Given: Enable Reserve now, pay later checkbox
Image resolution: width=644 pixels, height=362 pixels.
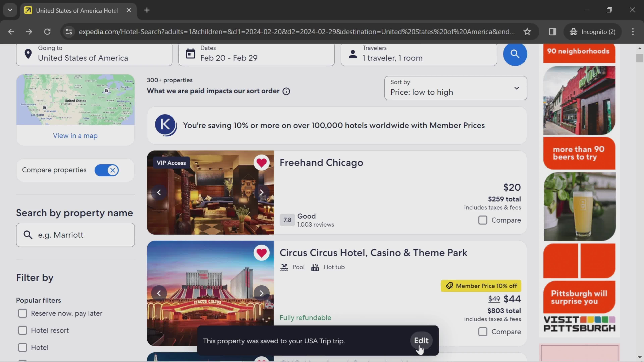Looking at the screenshot, I should click(23, 313).
